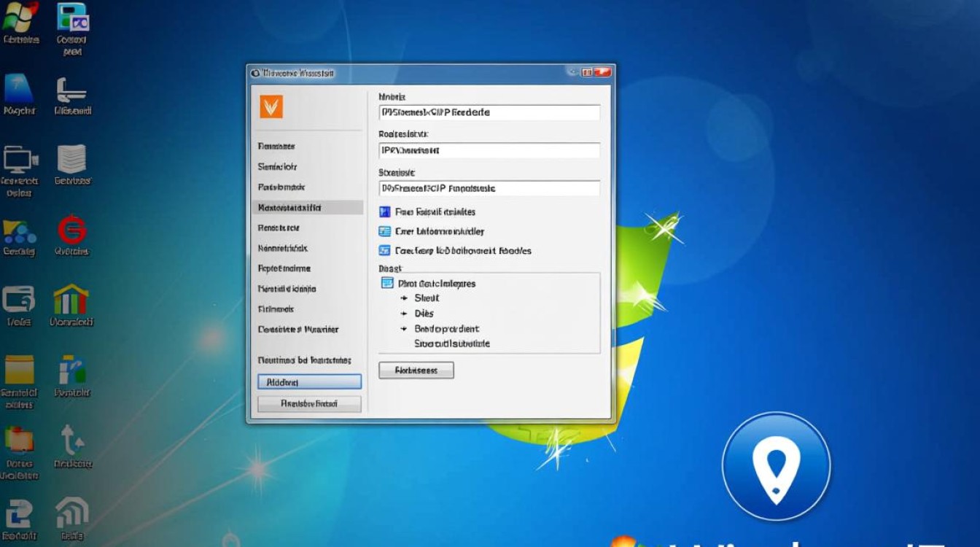Expand the first arrow item in the tree list
The width and height of the screenshot is (980, 547).
[403, 298]
